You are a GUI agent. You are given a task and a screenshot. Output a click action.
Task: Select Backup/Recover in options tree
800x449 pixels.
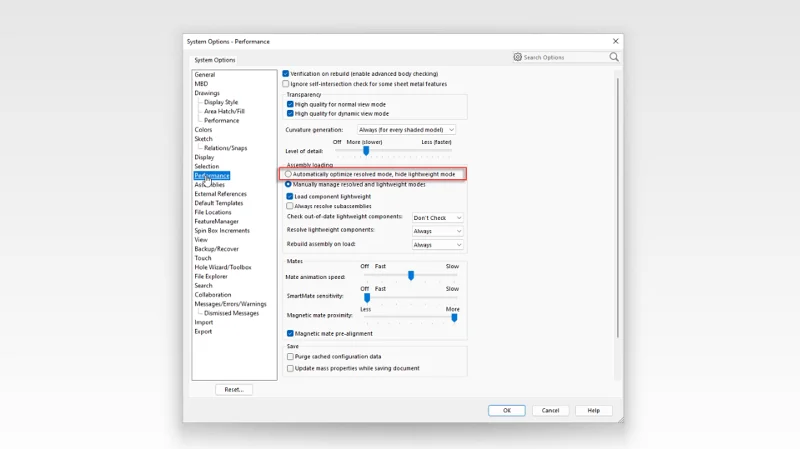216,249
